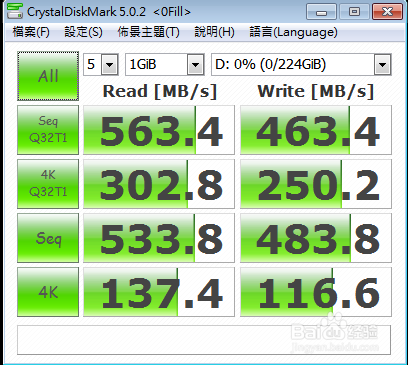Click the 4K write value 116.6
The image size is (408, 365).
[316, 292]
